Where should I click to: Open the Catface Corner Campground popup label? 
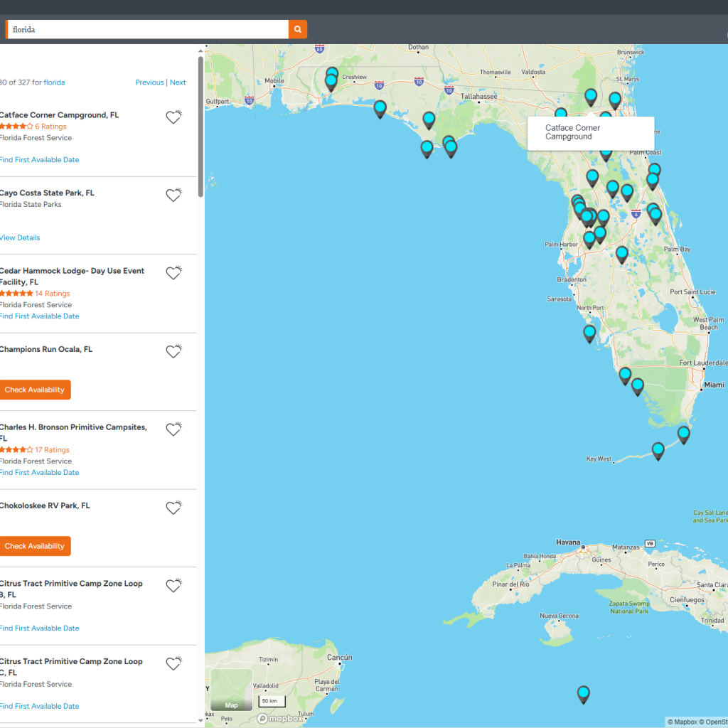[x=591, y=133]
